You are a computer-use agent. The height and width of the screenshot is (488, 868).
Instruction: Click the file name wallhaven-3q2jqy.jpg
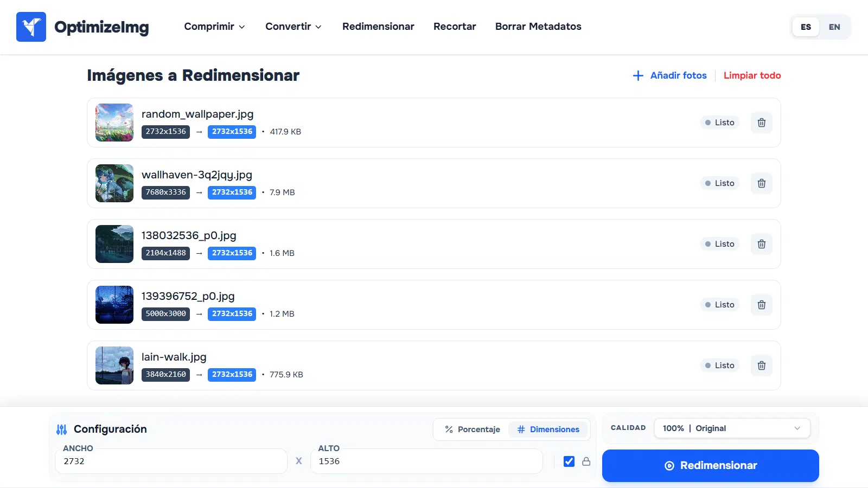pyautogui.click(x=197, y=175)
